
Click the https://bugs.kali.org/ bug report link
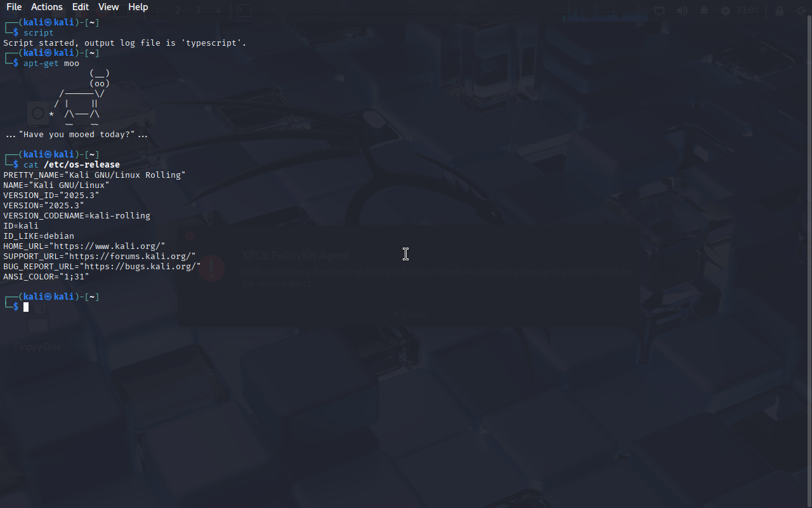[x=142, y=266]
